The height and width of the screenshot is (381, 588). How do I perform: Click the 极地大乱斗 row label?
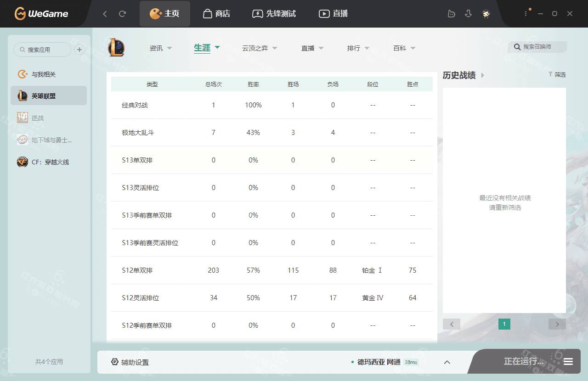coord(138,133)
